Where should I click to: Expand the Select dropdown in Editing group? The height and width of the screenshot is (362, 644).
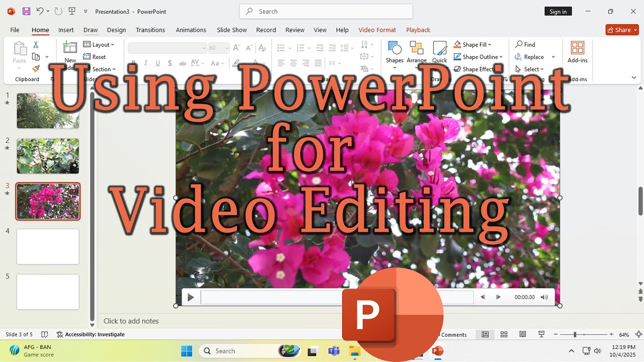529,69
